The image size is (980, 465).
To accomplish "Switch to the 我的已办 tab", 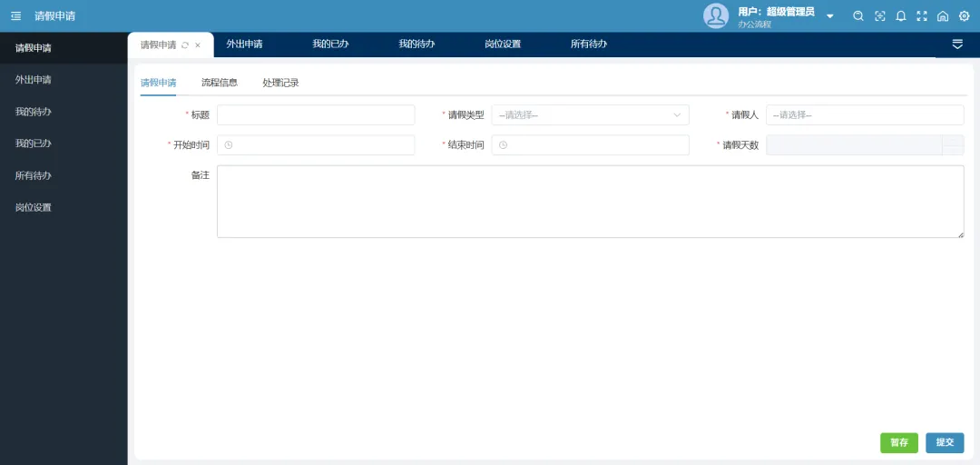I will pos(330,45).
